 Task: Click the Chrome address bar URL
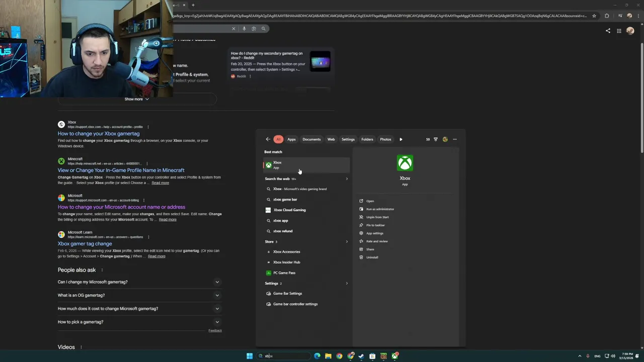pos(380,16)
